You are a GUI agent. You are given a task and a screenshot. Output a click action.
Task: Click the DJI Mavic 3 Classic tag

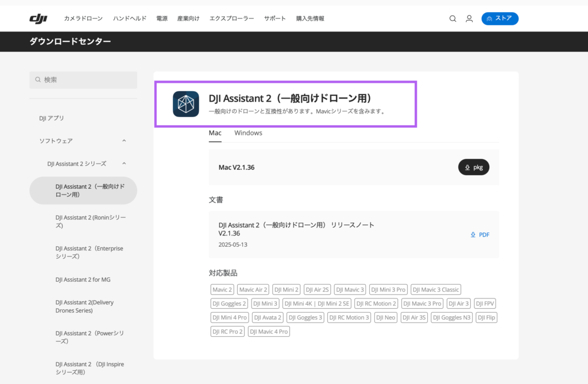point(436,289)
